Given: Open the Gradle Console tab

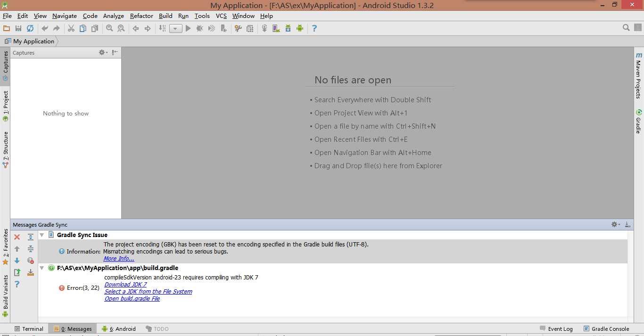Looking at the screenshot, I should [x=606, y=329].
